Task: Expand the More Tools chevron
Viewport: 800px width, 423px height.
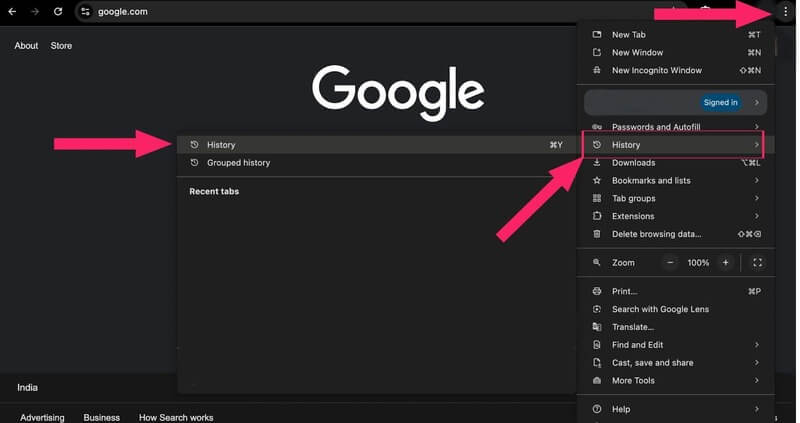Action: pos(757,381)
